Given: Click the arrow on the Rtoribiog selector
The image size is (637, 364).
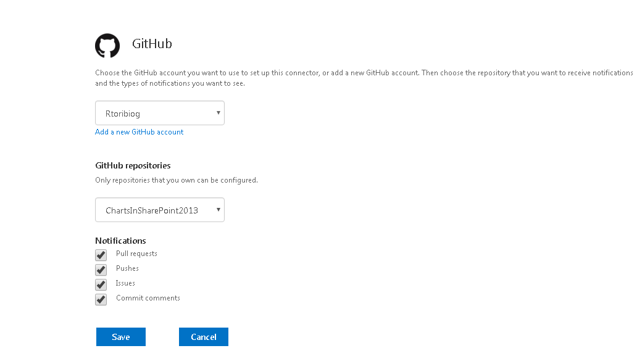Looking at the screenshot, I should tap(219, 113).
